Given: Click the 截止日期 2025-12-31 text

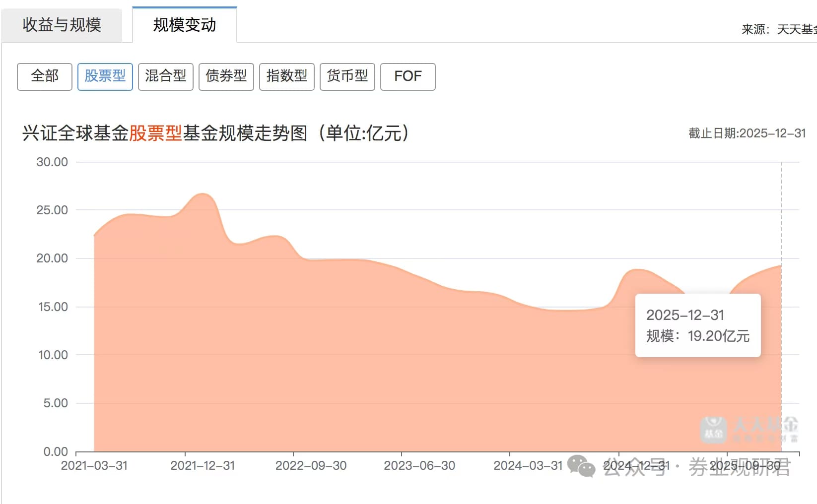Looking at the screenshot, I should click(747, 133).
